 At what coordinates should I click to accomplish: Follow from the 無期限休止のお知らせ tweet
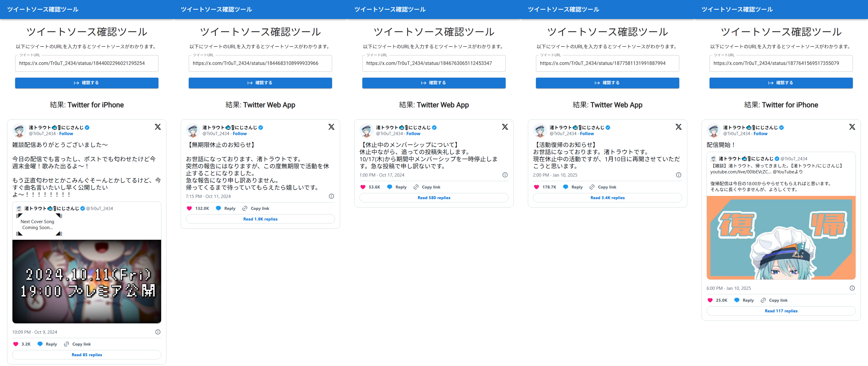point(239,134)
